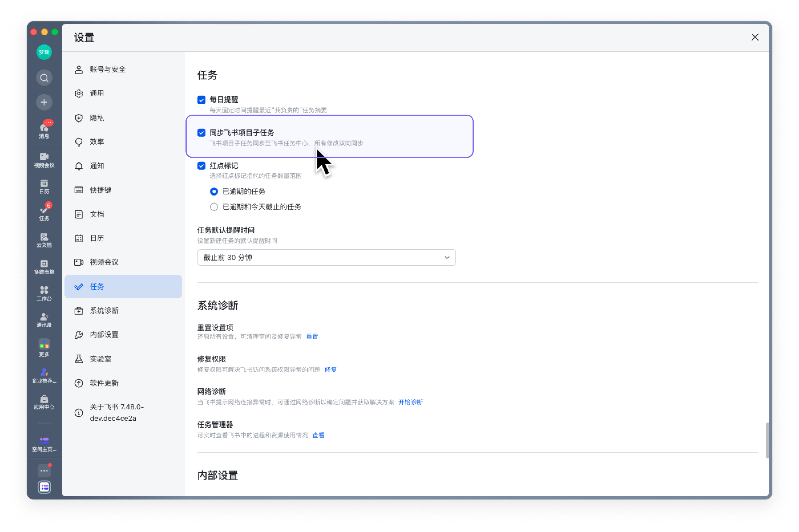Open 关于飞书 7.48.0 about entry
The height and width of the screenshot is (532, 799).
123,412
